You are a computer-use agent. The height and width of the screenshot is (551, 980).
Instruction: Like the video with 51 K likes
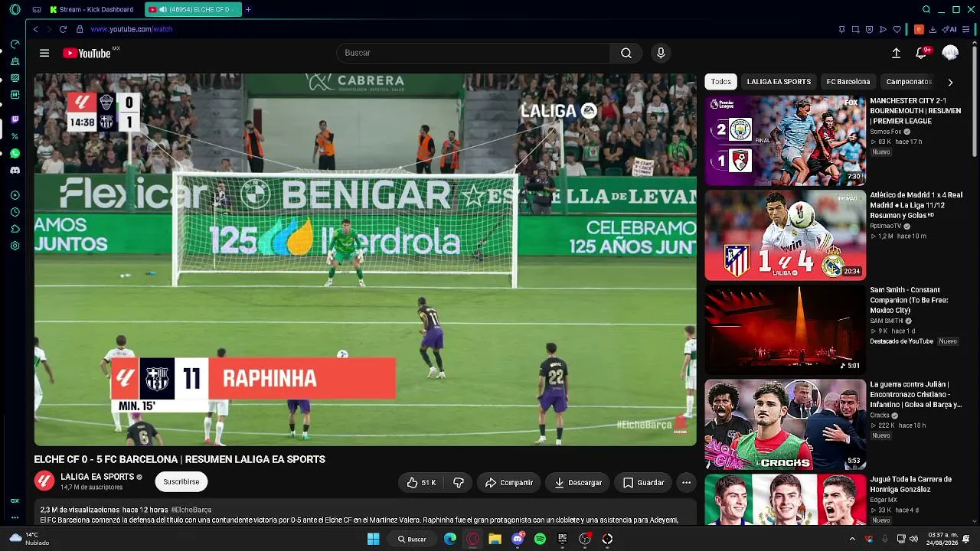coord(421,482)
